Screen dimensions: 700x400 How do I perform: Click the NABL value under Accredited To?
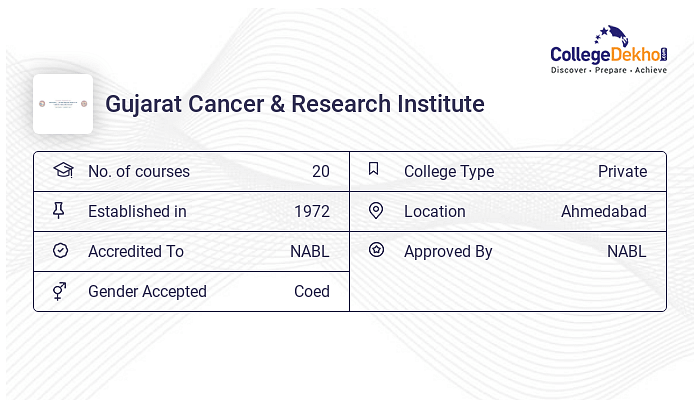309,252
